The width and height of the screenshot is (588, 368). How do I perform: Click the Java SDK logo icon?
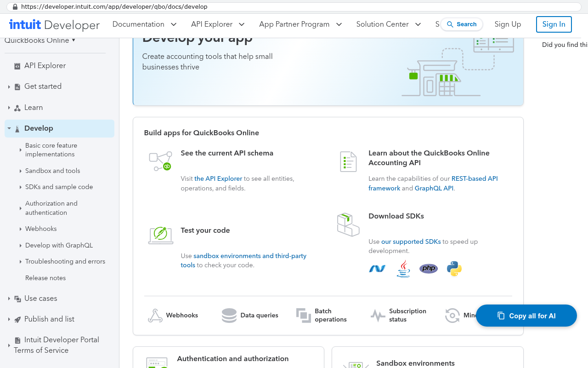tap(403, 269)
